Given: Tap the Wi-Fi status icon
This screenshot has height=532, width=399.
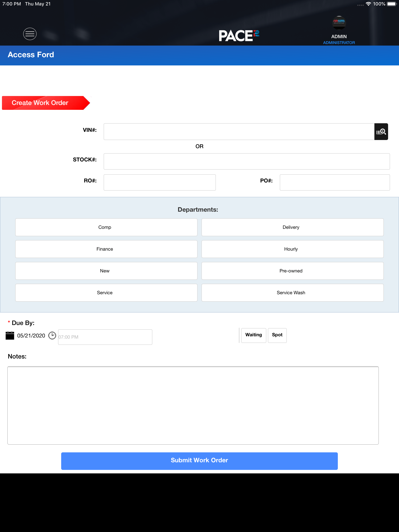Looking at the screenshot, I should pos(368,4).
